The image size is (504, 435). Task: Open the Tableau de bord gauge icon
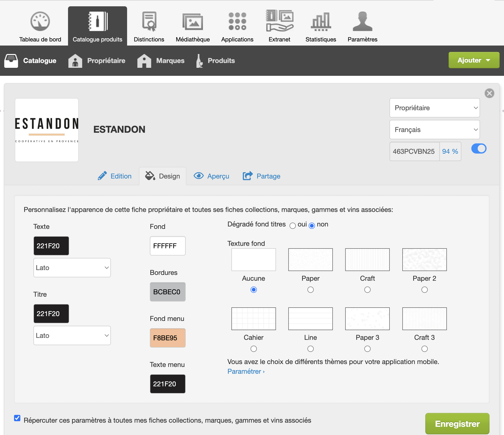tap(40, 21)
